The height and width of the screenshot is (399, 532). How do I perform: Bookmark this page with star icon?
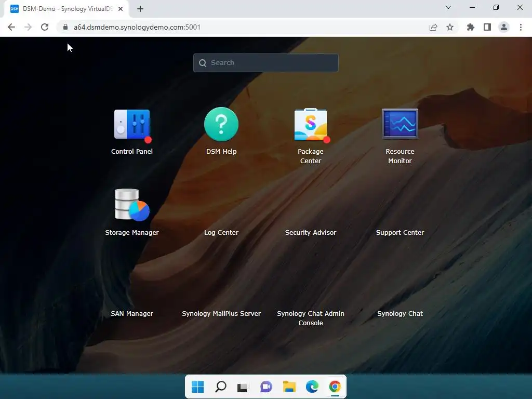(x=450, y=27)
